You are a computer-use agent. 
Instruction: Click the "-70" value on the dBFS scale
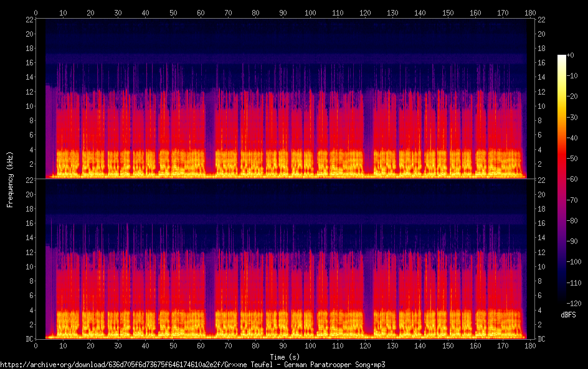click(x=572, y=200)
